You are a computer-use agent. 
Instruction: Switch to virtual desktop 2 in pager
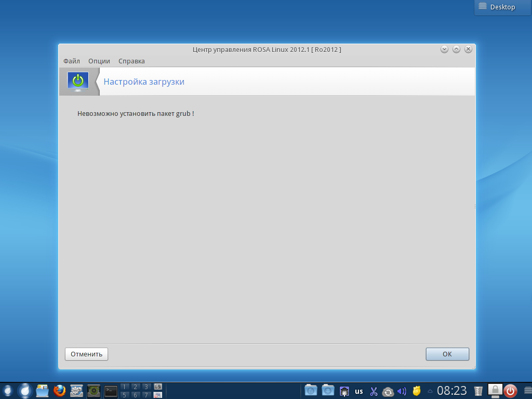(136, 387)
